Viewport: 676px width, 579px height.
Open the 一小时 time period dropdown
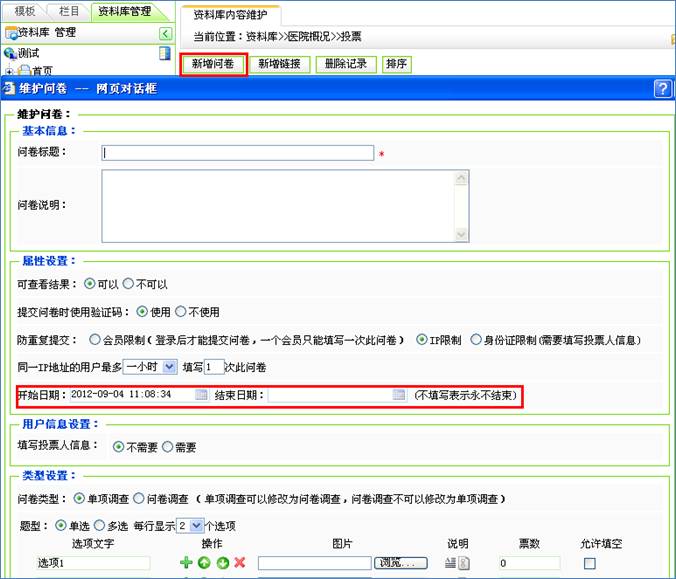click(x=150, y=367)
